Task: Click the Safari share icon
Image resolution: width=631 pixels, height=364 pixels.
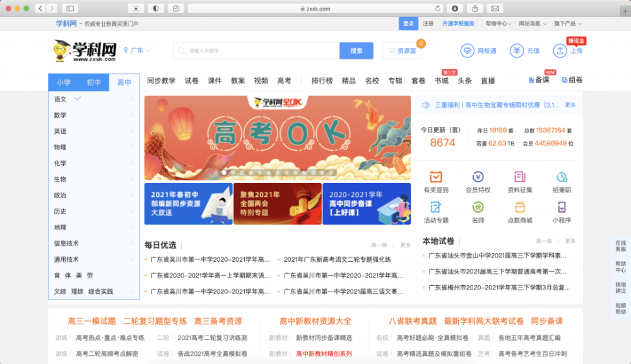Action: pos(475,8)
